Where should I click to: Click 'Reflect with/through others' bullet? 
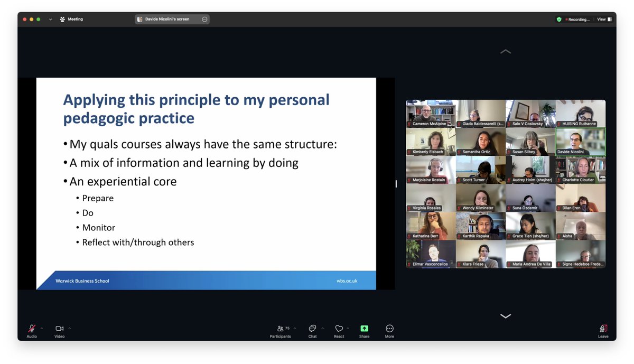pyautogui.click(x=138, y=242)
